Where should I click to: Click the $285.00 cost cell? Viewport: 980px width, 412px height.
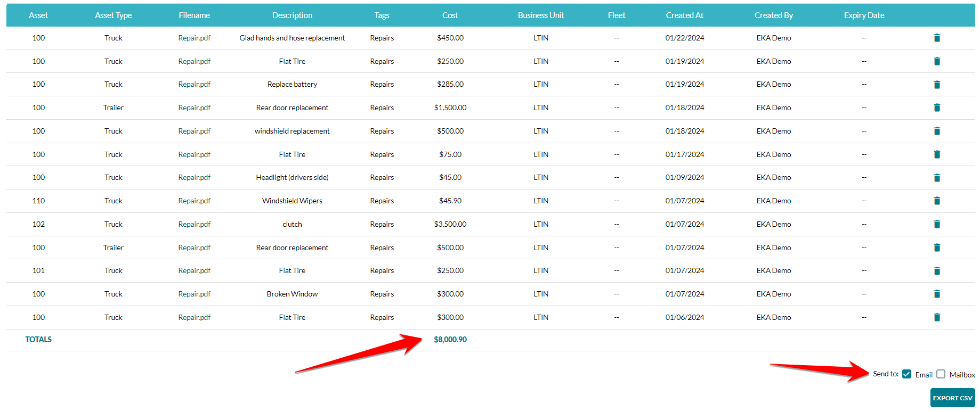click(x=450, y=84)
